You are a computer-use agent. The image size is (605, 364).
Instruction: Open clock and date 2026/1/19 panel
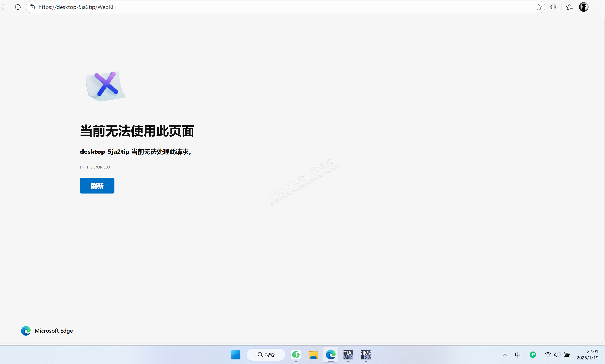[587, 355]
